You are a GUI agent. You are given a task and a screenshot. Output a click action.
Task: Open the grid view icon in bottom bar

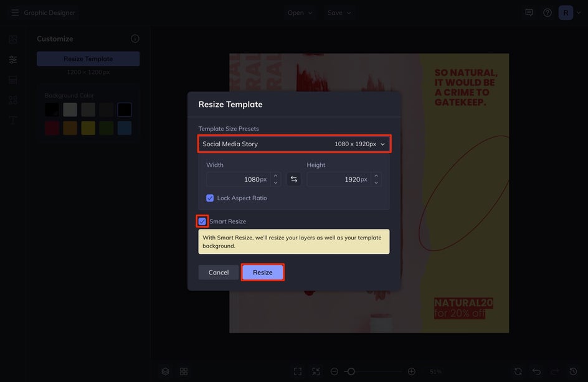[184, 371]
